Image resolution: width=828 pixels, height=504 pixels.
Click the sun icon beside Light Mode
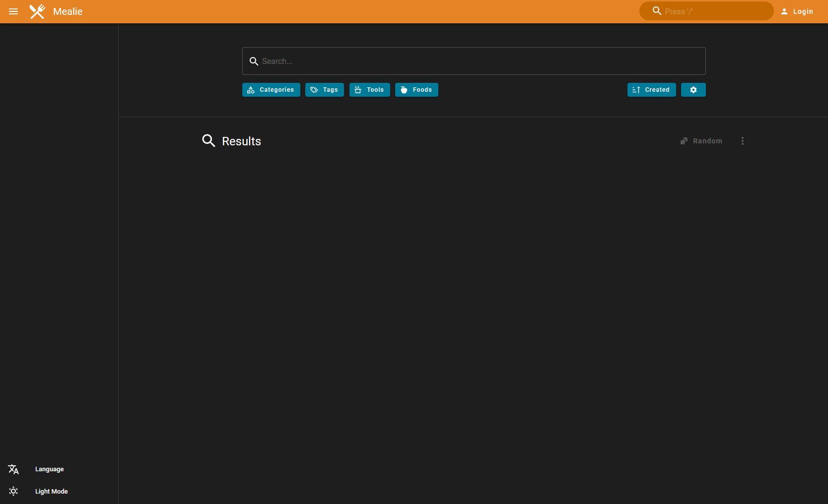(13, 491)
